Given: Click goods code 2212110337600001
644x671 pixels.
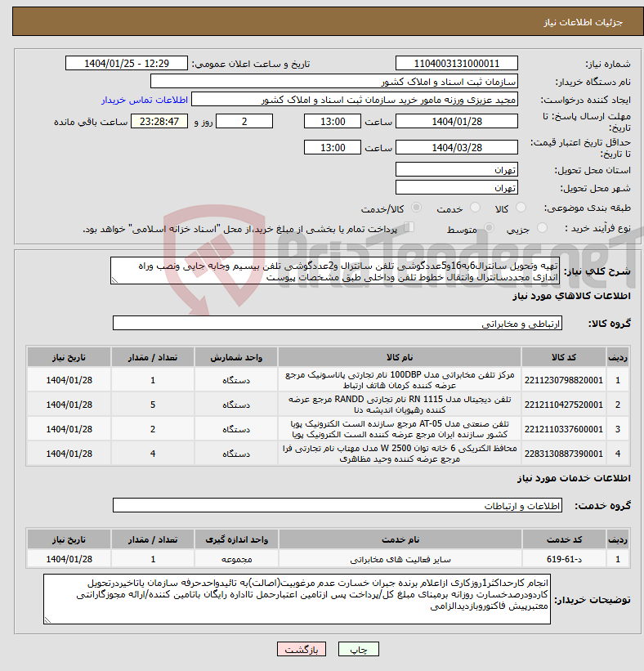Looking at the screenshot, I should [564, 429].
